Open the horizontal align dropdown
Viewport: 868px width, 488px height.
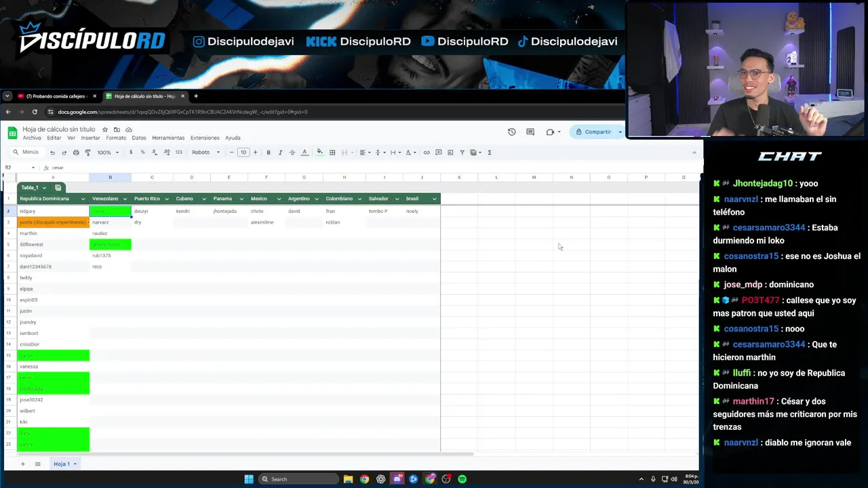point(364,152)
